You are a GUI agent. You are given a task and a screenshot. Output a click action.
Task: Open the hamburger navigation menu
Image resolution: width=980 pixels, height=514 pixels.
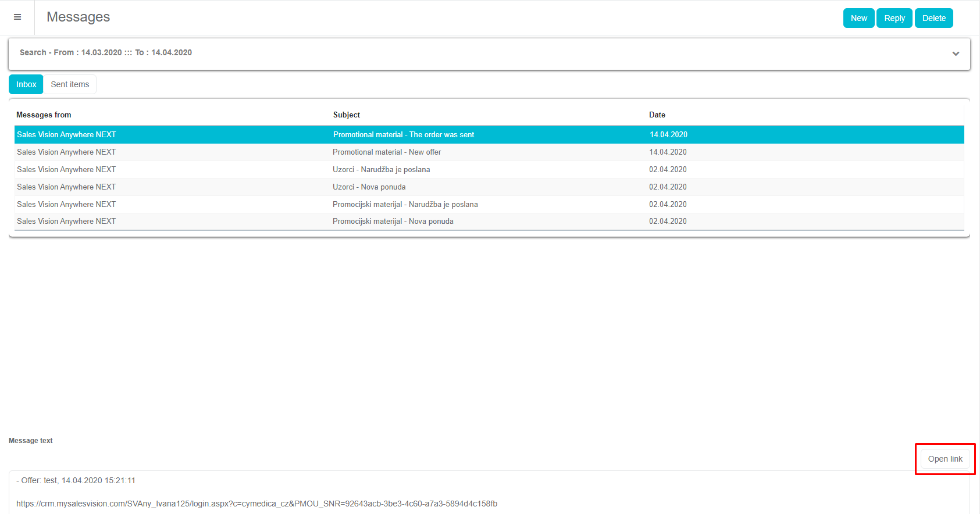17,17
